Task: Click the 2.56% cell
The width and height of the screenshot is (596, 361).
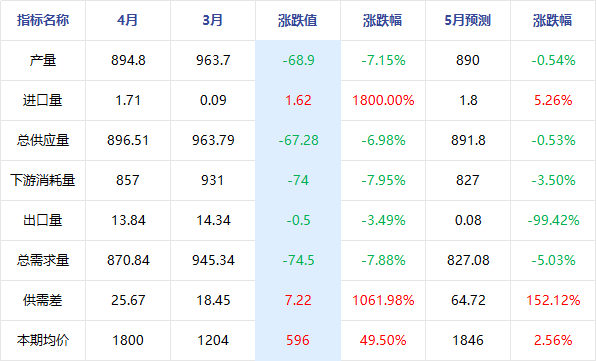Action: coord(553,340)
